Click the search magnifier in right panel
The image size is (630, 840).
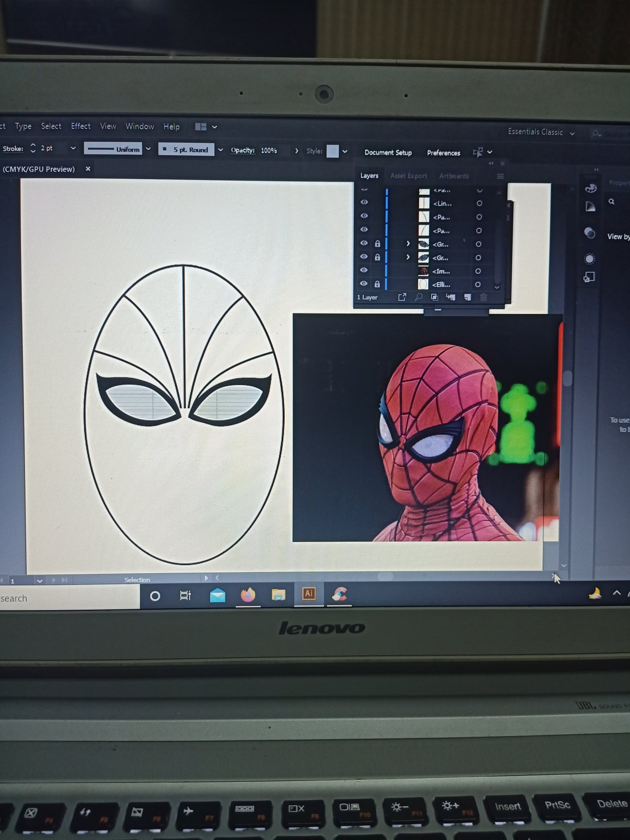coord(611,201)
